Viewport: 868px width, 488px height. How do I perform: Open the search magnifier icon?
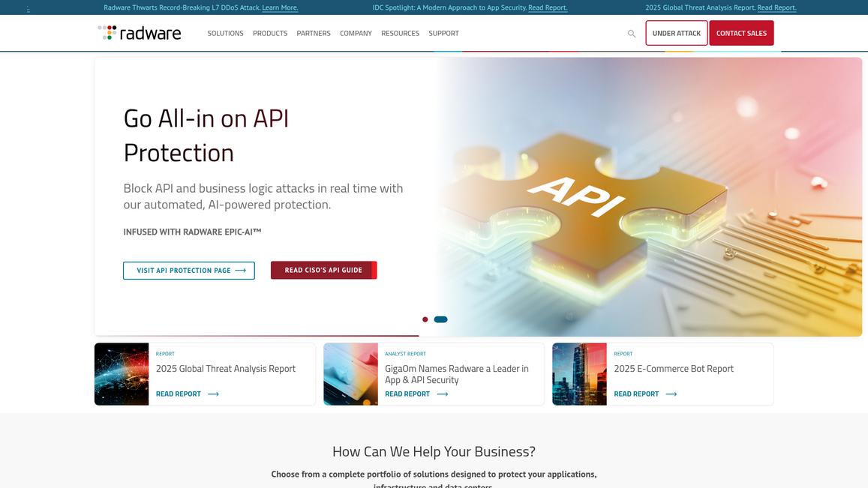(631, 34)
